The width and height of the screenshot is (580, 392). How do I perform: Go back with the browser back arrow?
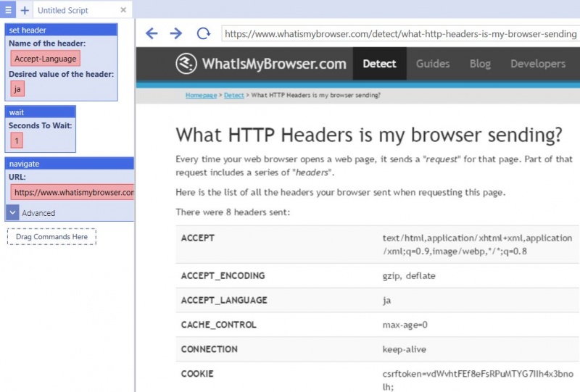click(152, 33)
